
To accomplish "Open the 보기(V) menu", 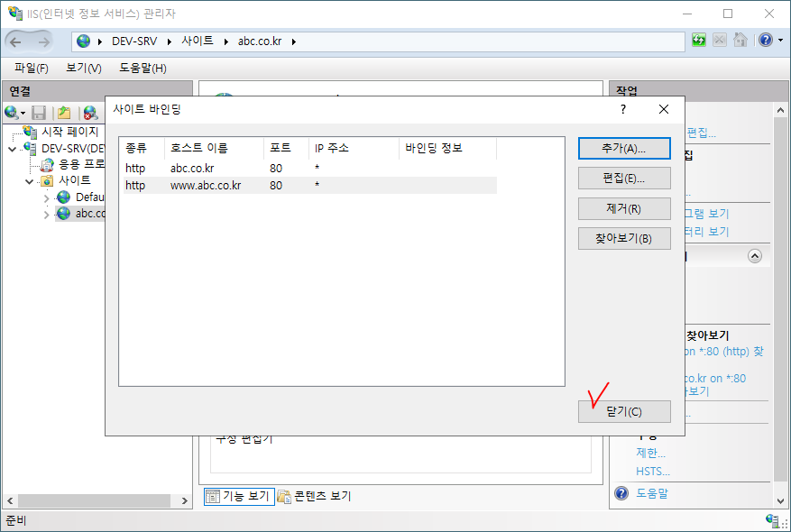I will (84, 68).
